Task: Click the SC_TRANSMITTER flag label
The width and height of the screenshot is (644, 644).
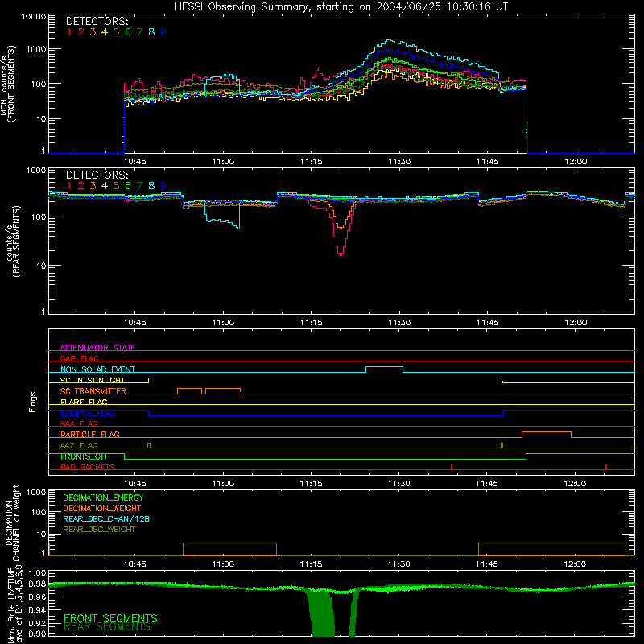Action: (93, 391)
